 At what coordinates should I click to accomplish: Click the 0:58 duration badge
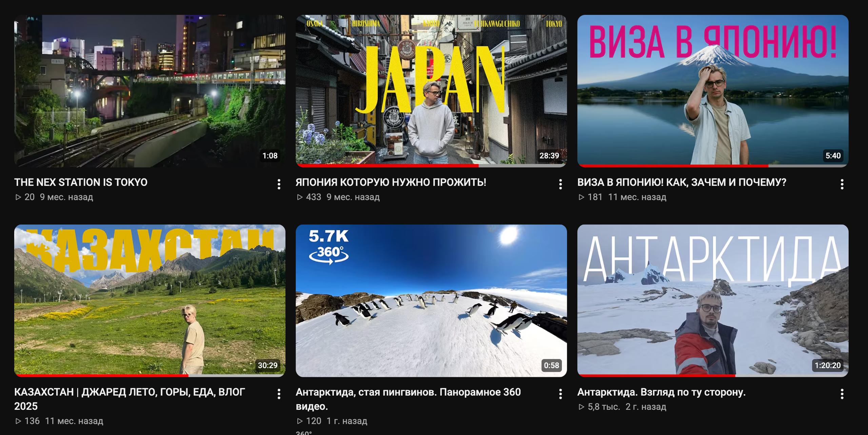coord(552,365)
